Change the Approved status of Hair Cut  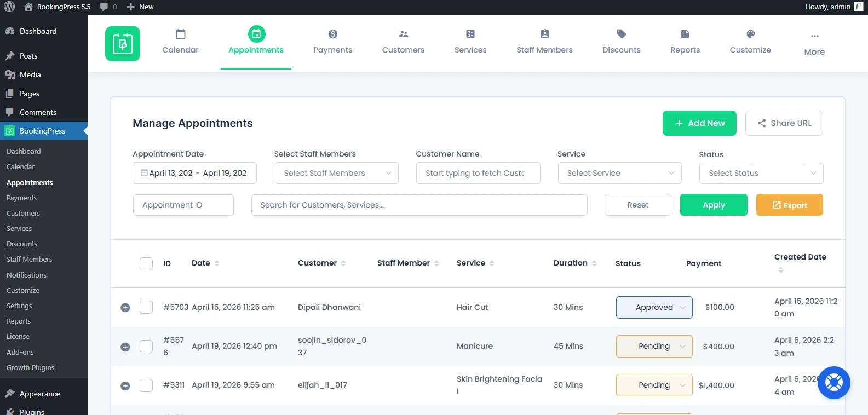pos(654,307)
